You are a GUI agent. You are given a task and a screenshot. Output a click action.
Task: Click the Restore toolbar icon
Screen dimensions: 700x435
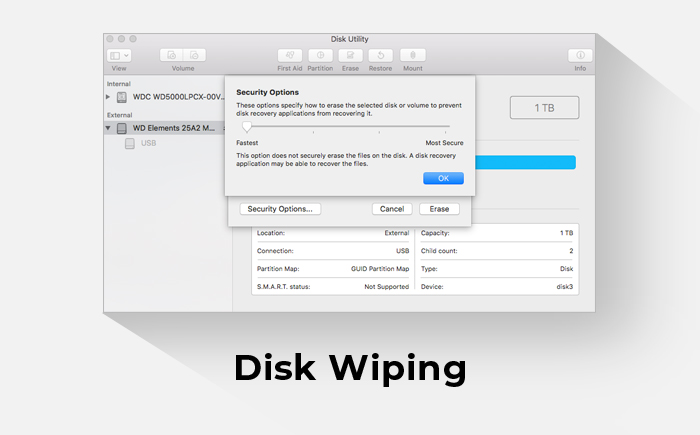[x=380, y=55]
